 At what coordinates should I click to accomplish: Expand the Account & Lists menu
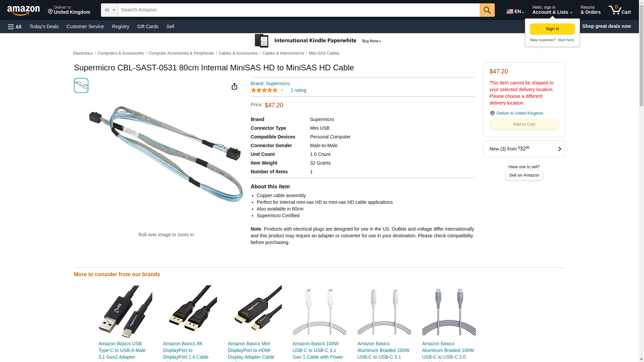(552, 10)
